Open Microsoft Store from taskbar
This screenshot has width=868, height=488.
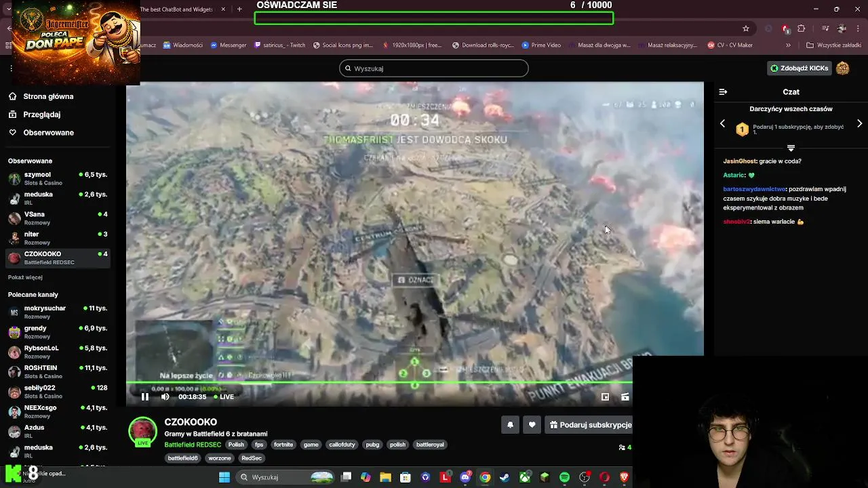pyautogui.click(x=406, y=477)
